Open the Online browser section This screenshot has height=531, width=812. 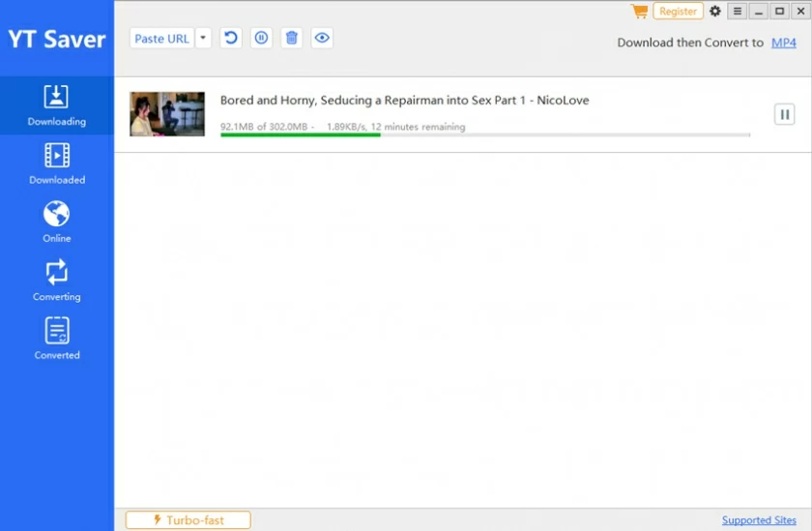coord(56,222)
